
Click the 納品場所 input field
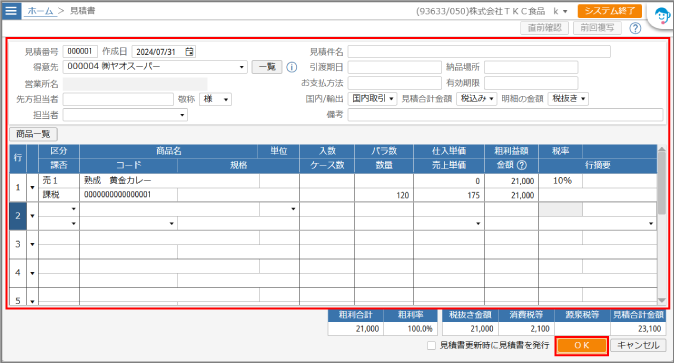tap(531, 67)
